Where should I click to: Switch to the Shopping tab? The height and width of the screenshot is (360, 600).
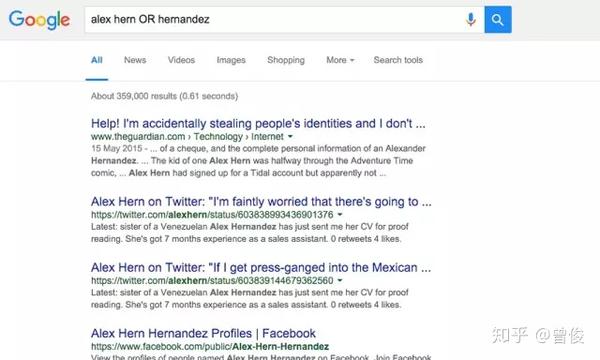coord(286,60)
